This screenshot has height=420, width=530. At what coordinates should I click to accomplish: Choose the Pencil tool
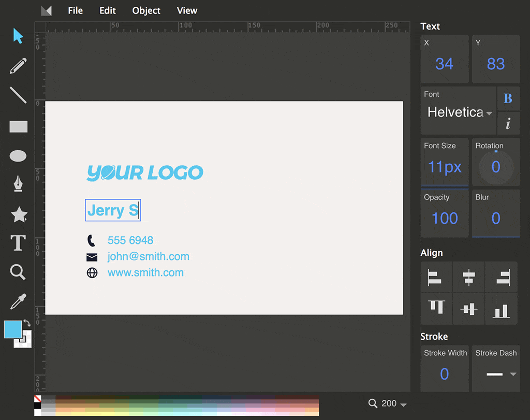(x=18, y=66)
